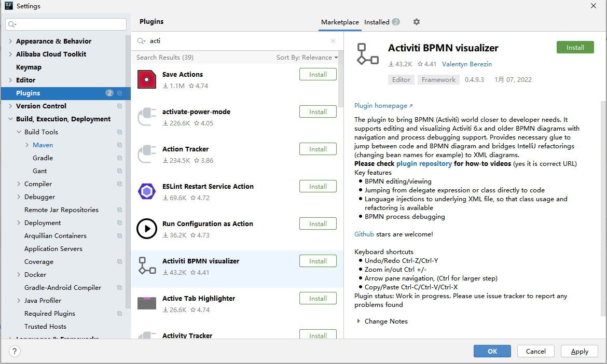Expand the Version Control node
The image size is (607, 364).
10,106
